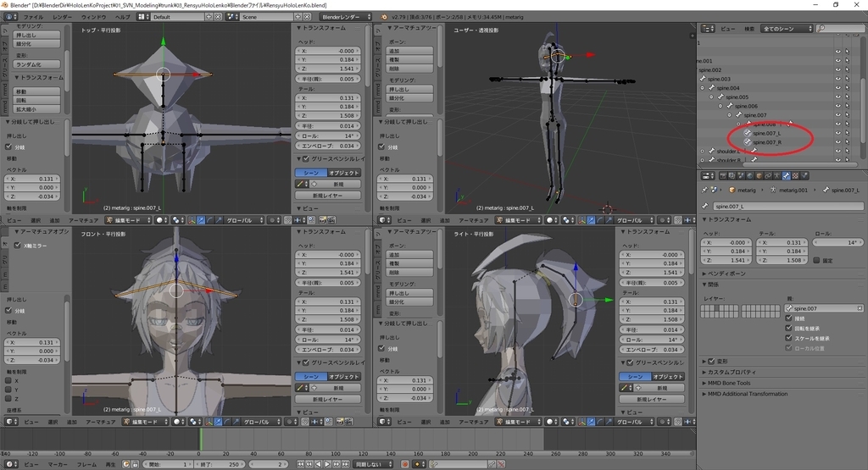Click the bone properties tab icon
This screenshot has width=868, height=470.
pos(787,175)
